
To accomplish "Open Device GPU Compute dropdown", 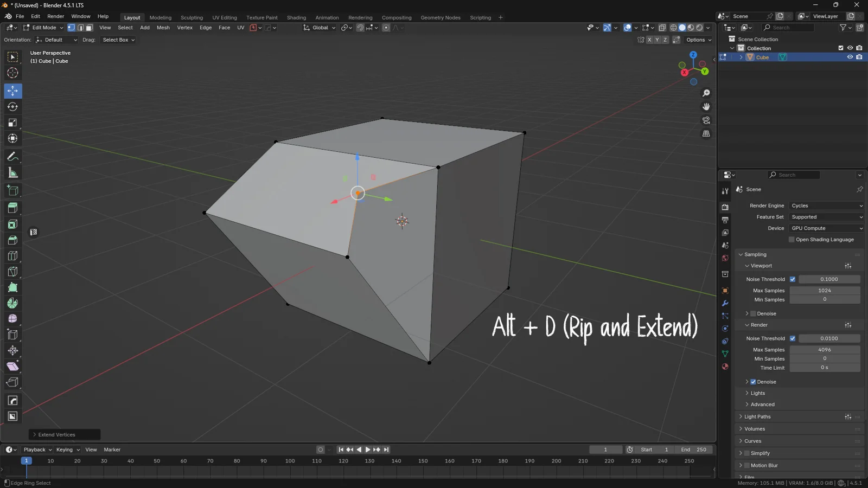I will pos(827,228).
